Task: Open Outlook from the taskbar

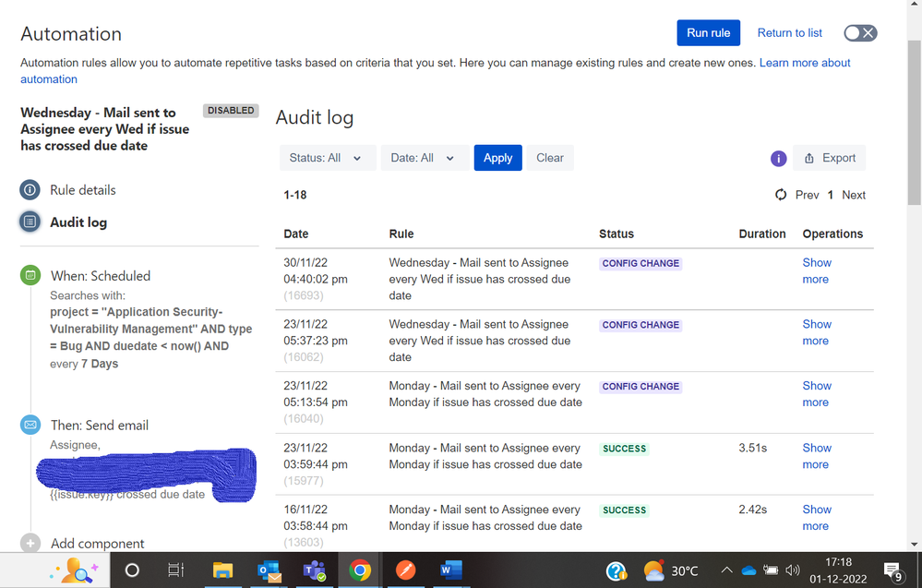Action: [x=269, y=570]
